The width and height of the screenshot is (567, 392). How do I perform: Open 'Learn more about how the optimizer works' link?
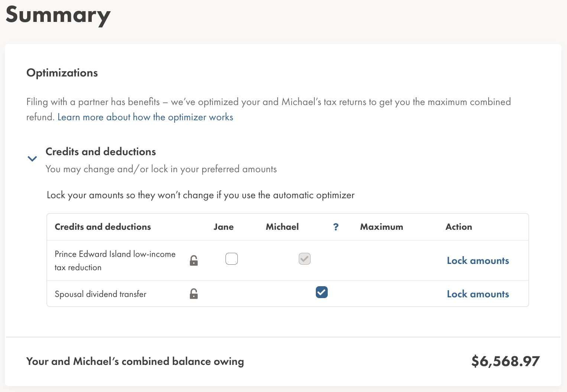[x=145, y=117]
